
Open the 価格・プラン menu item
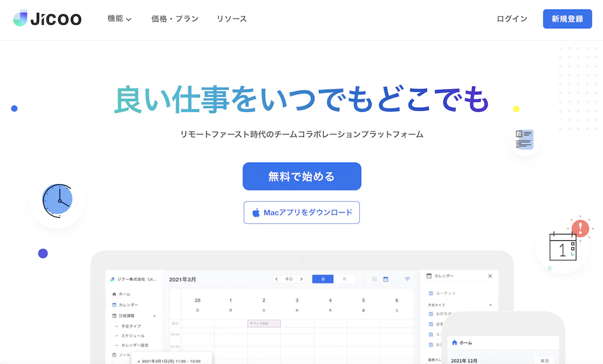[x=174, y=18]
